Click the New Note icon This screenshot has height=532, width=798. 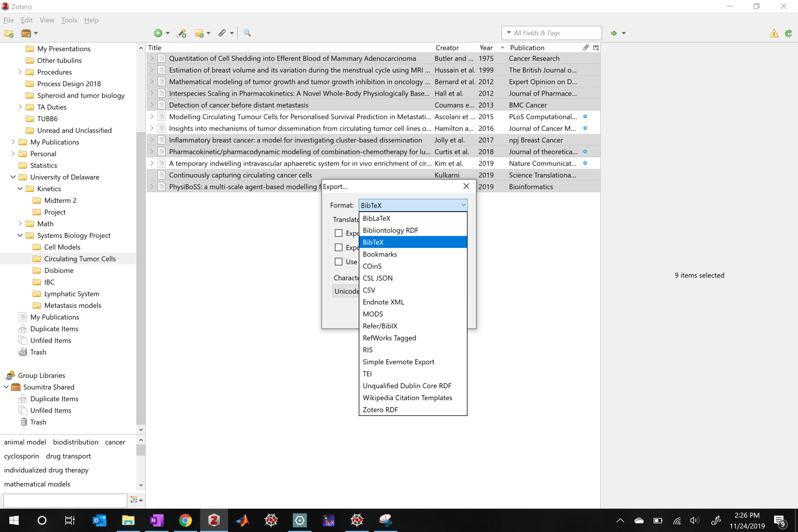pyautogui.click(x=199, y=33)
